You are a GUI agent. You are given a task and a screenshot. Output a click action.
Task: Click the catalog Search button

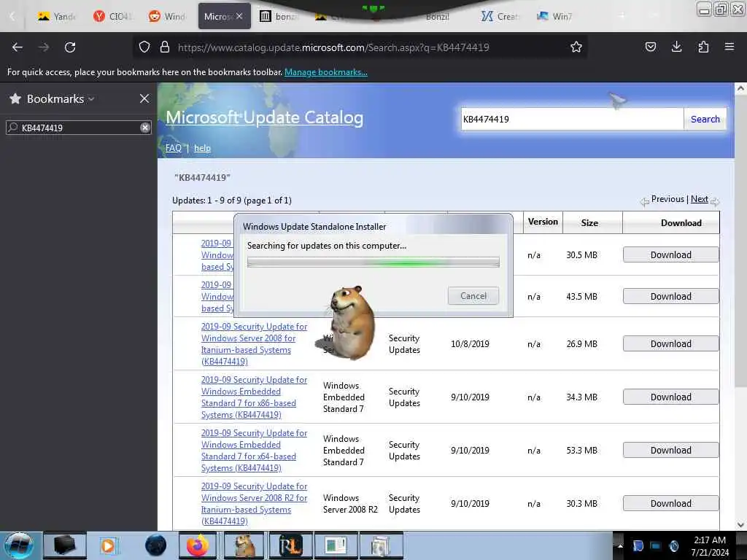click(705, 119)
